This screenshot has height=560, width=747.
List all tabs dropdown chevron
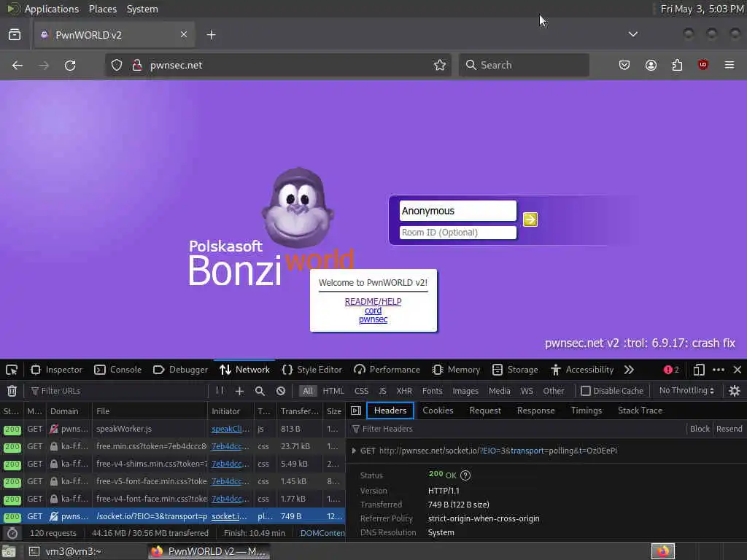pyautogui.click(x=633, y=34)
